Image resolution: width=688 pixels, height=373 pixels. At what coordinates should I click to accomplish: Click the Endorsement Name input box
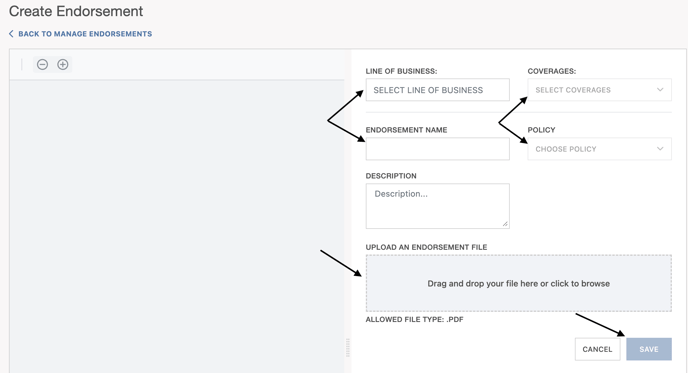pyautogui.click(x=437, y=149)
